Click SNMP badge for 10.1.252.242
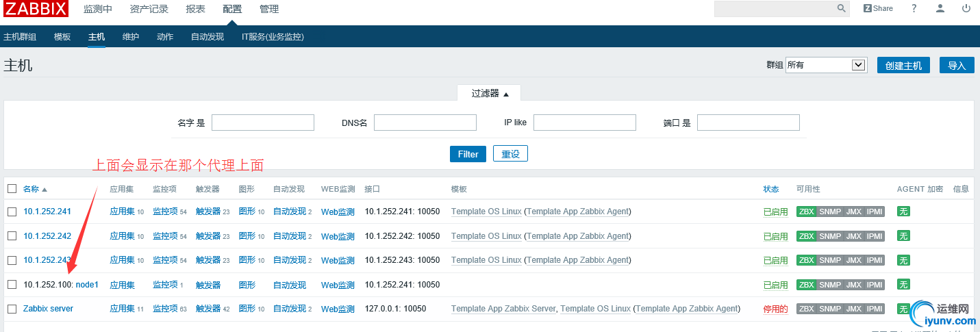Image resolution: width=980 pixels, height=332 pixels. 830,236
